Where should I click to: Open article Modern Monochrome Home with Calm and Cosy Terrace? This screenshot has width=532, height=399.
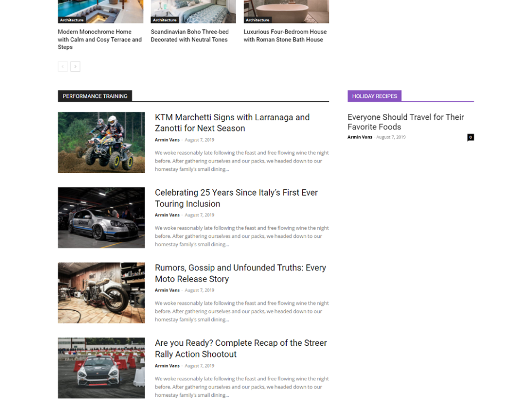pyautogui.click(x=100, y=39)
